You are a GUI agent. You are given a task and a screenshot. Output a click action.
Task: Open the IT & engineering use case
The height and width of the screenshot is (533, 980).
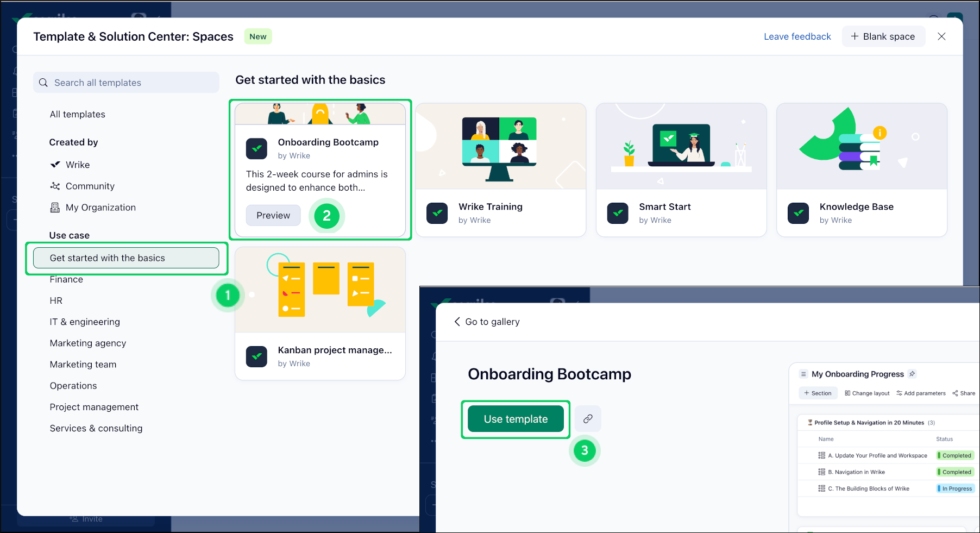pyautogui.click(x=85, y=322)
